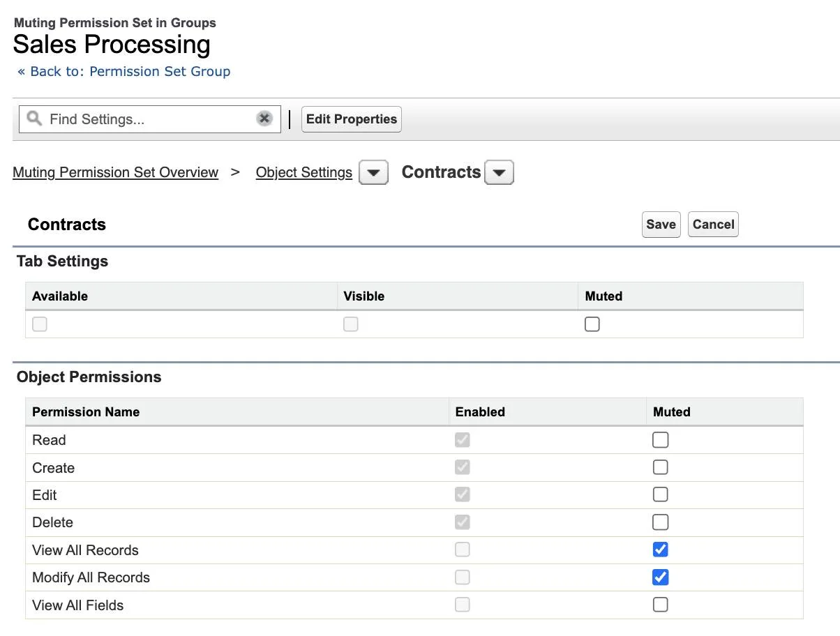
Task: Click the Create Enabled checkbox
Action: (x=463, y=467)
